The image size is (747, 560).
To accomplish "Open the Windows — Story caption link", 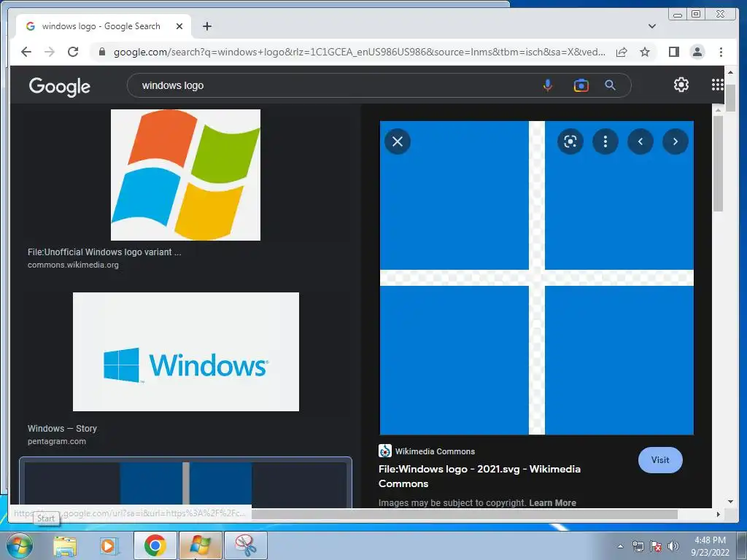I will [x=62, y=429].
